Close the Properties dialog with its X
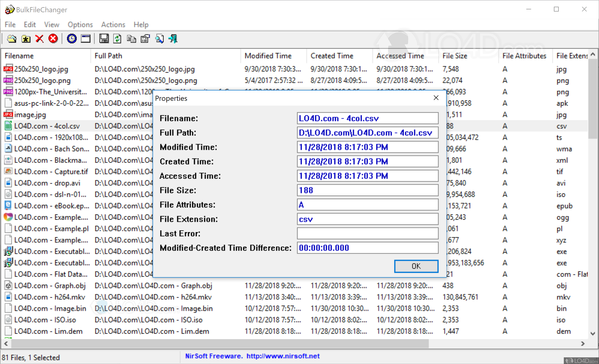This screenshot has height=364, width=599. [436, 98]
